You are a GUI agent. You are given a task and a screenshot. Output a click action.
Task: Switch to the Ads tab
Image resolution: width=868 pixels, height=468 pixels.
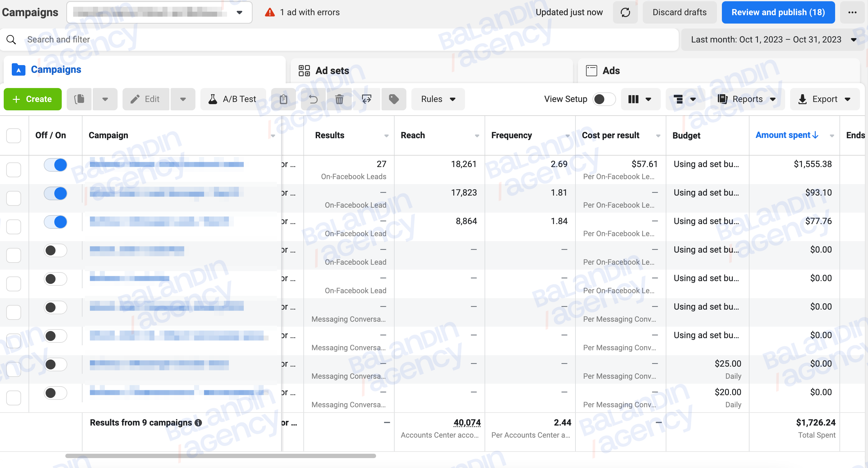719,71
